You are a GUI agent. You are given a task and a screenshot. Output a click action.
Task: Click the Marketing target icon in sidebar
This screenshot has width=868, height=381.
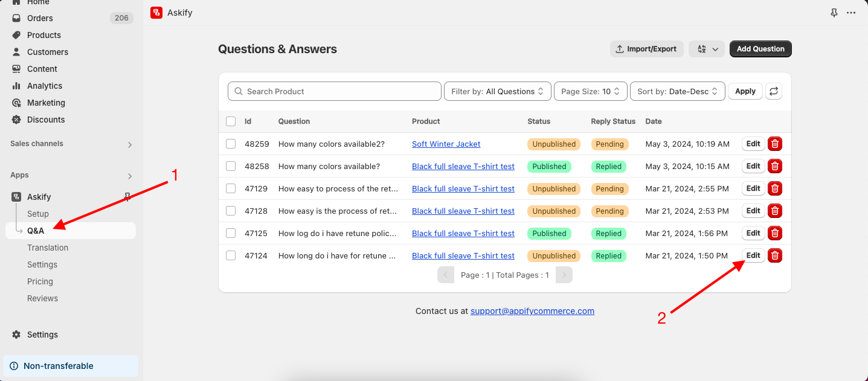[x=16, y=103]
